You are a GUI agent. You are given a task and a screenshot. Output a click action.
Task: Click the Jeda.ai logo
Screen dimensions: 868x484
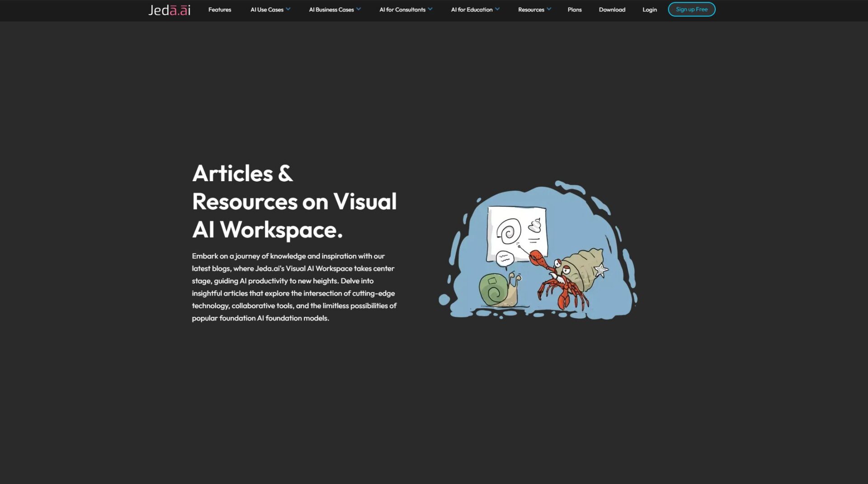point(169,10)
